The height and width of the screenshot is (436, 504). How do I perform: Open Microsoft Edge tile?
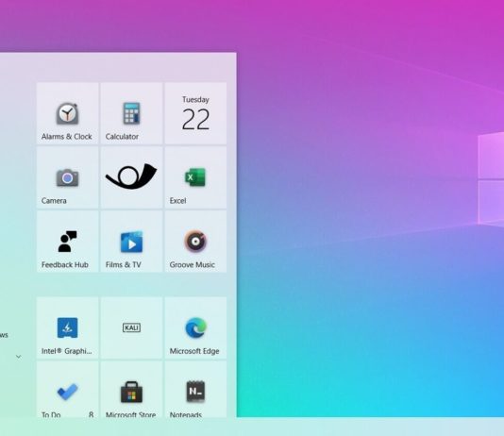click(195, 327)
